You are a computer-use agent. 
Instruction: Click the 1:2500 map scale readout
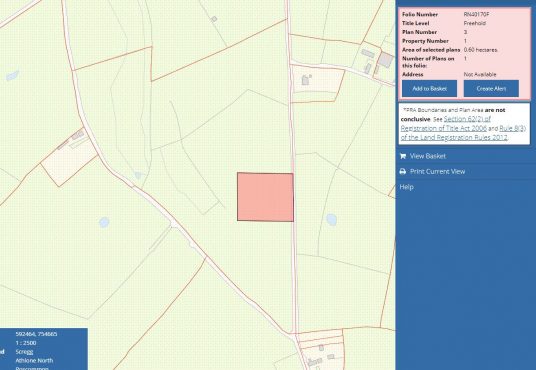coord(26,343)
